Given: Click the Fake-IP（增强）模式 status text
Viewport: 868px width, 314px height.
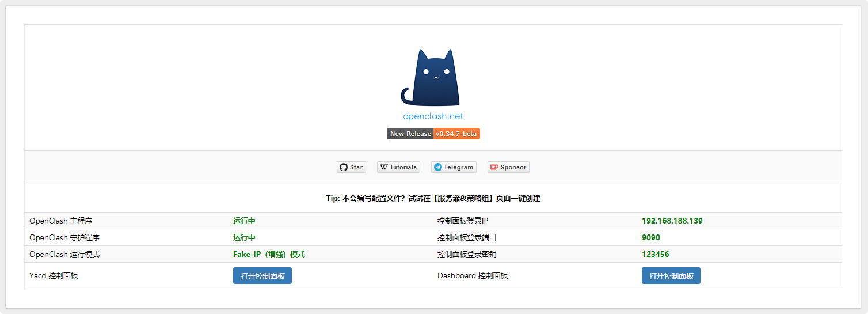Looking at the screenshot, I should (269, 254).
